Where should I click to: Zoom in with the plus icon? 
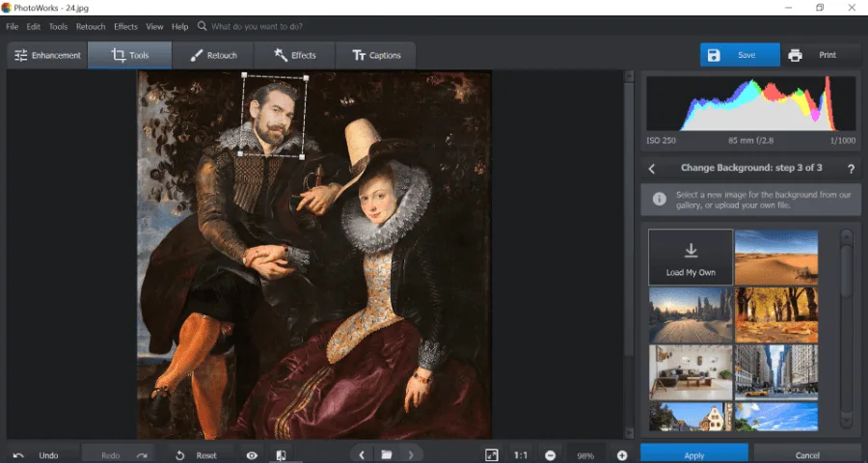pos(622,455)
